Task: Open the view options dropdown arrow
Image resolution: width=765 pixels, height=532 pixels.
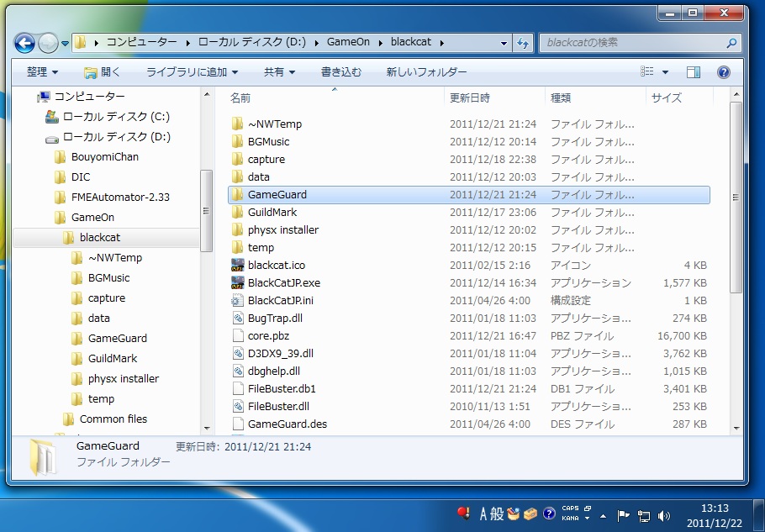Action: point(666,72)
